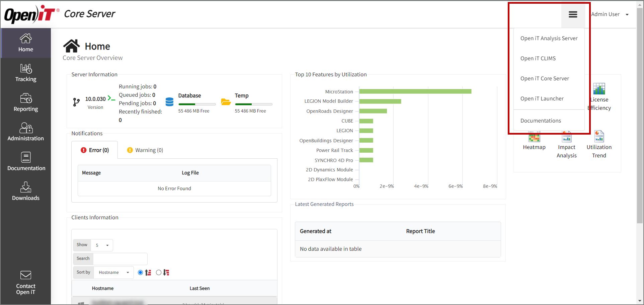Switch to the Warning (0) tab
Viewport: 644px width, 305px height.
(145, 150)
